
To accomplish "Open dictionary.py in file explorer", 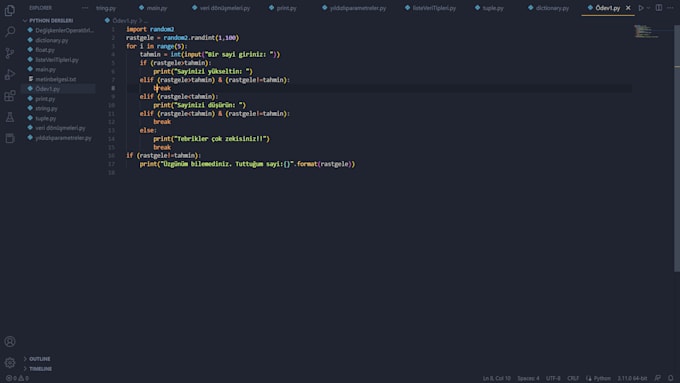I will click(52, 40).
